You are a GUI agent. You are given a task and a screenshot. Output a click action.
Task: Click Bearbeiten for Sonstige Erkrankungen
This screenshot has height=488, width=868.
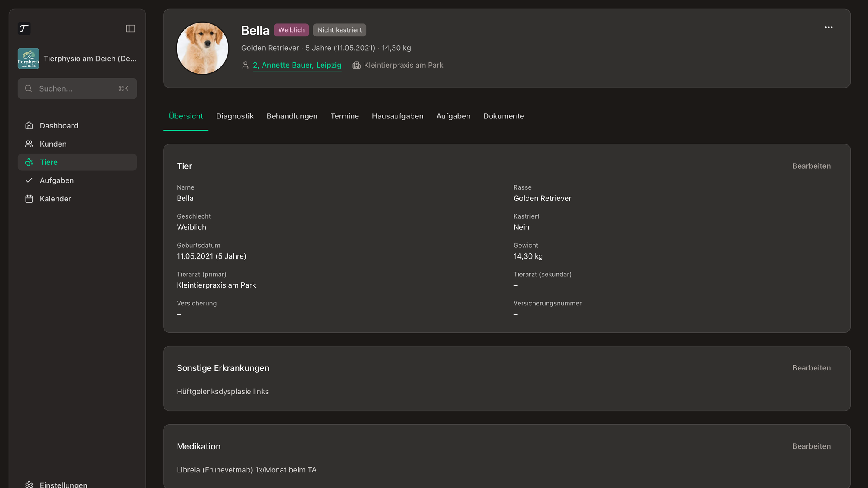coord(812,368)
